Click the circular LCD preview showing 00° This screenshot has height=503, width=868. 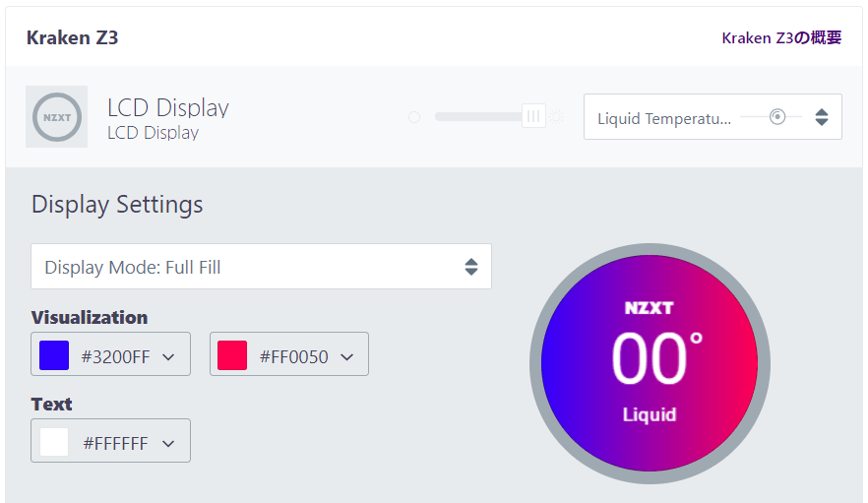[650, 363]
